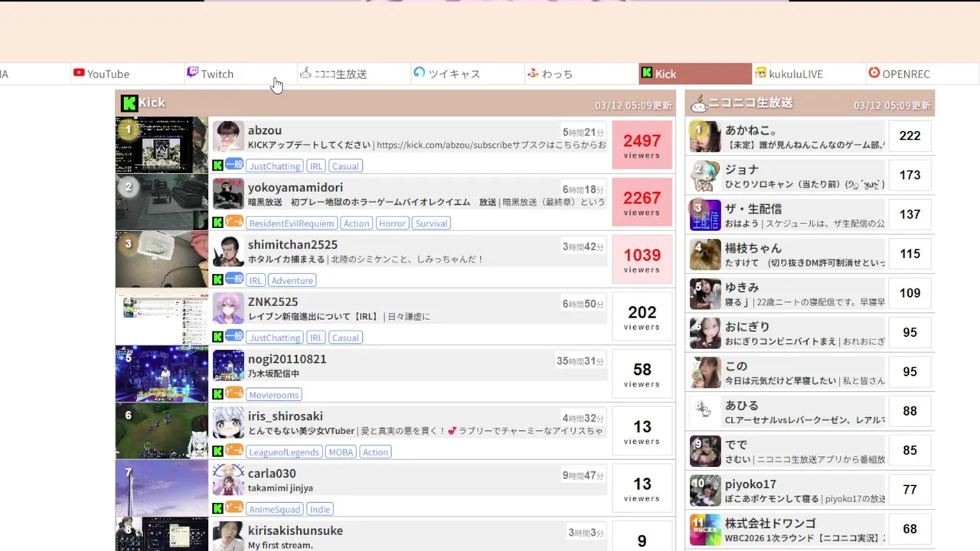Screen dimensions: 980x551
Task: Open the shimitchan2525 channel link
Action: 292,245
